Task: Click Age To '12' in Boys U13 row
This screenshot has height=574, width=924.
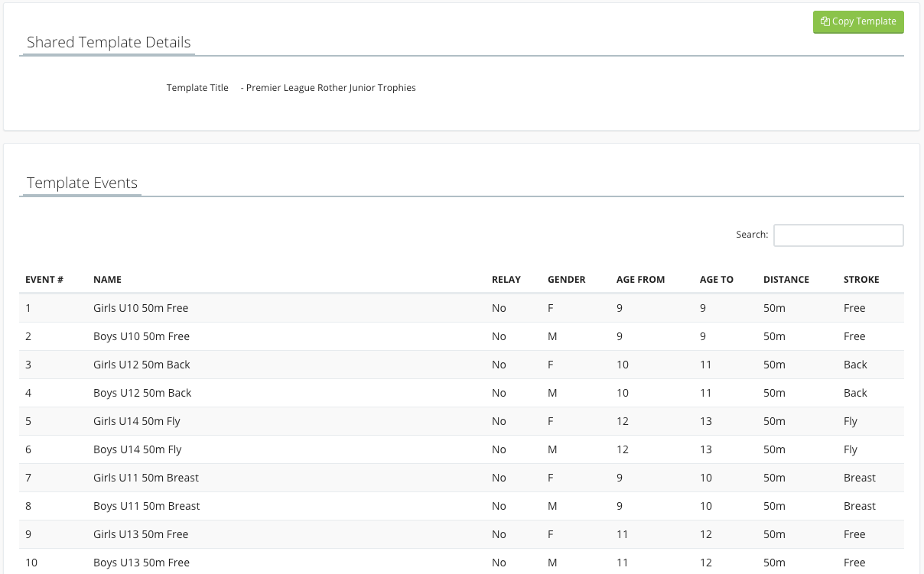Action: coord(706,563)
